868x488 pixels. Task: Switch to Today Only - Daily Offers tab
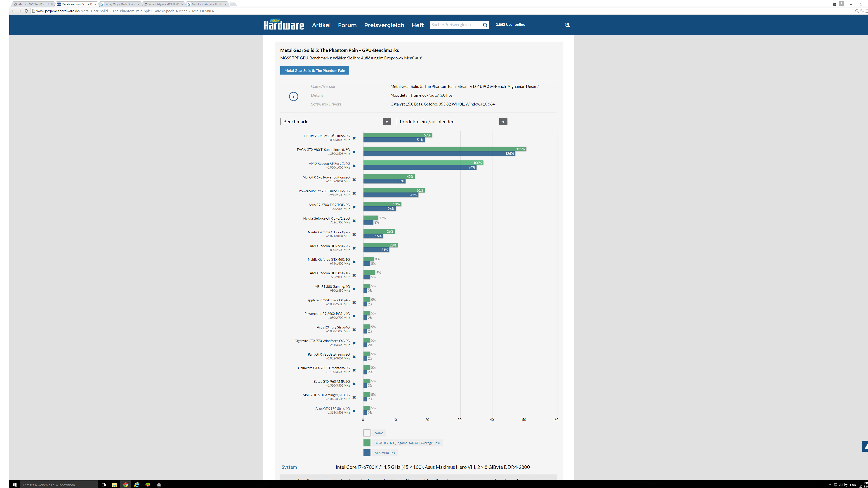120,4
